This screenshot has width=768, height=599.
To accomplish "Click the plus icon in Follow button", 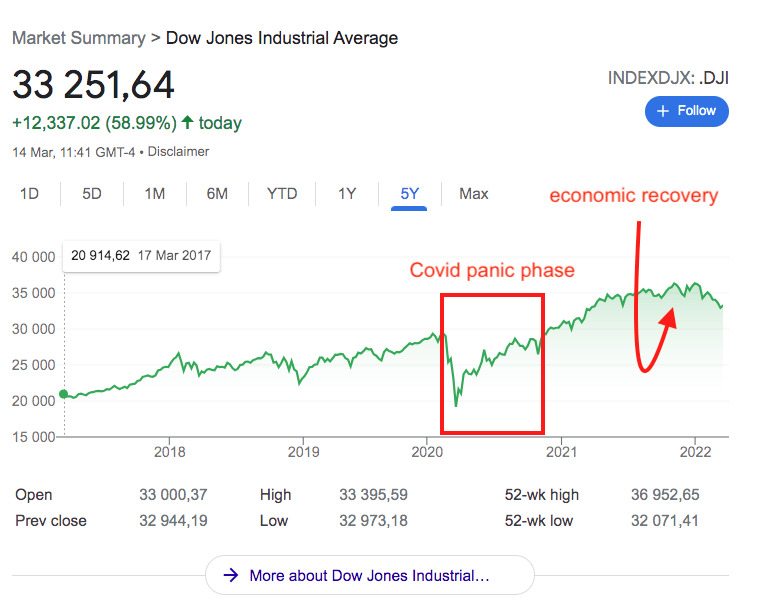I will tap(663, 111).
